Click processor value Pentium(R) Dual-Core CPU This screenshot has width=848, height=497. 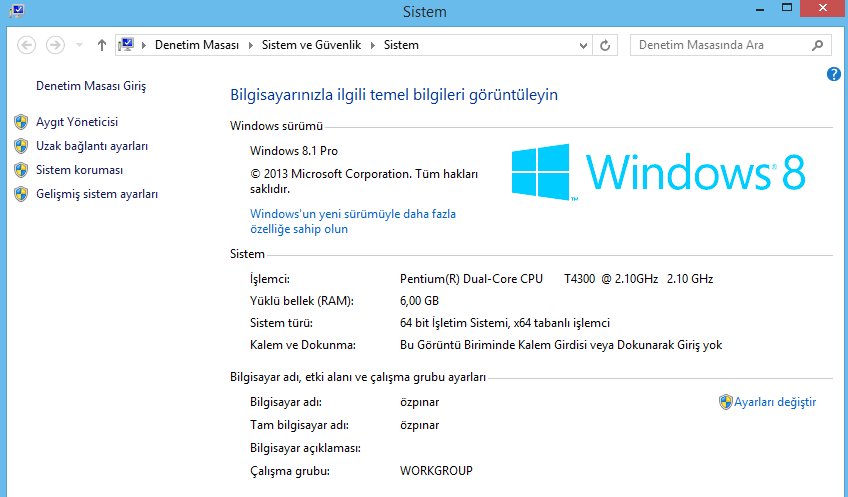click(471, 279)
